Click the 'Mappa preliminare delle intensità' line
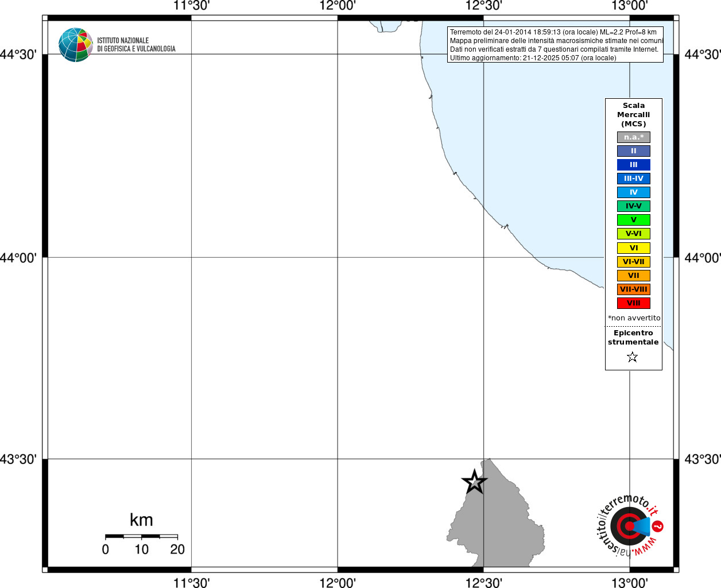The image size is (721, 588). click(556, 41)
